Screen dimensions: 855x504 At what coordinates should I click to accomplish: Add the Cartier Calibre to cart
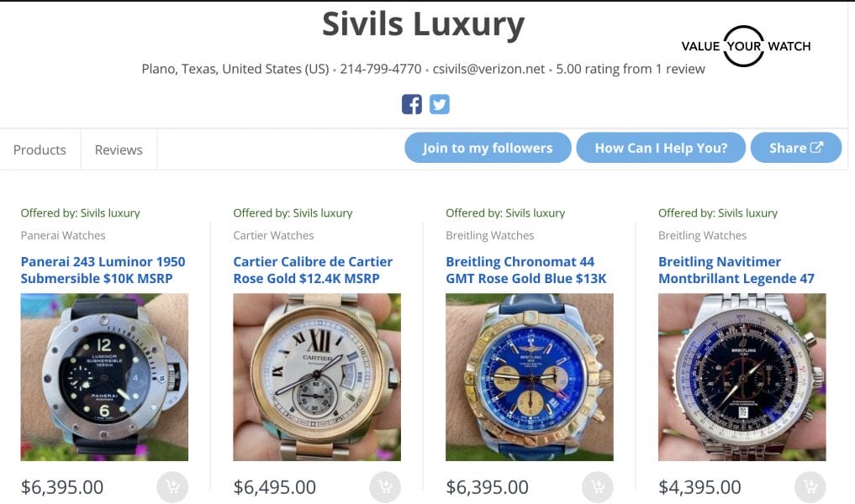[385, 487]
